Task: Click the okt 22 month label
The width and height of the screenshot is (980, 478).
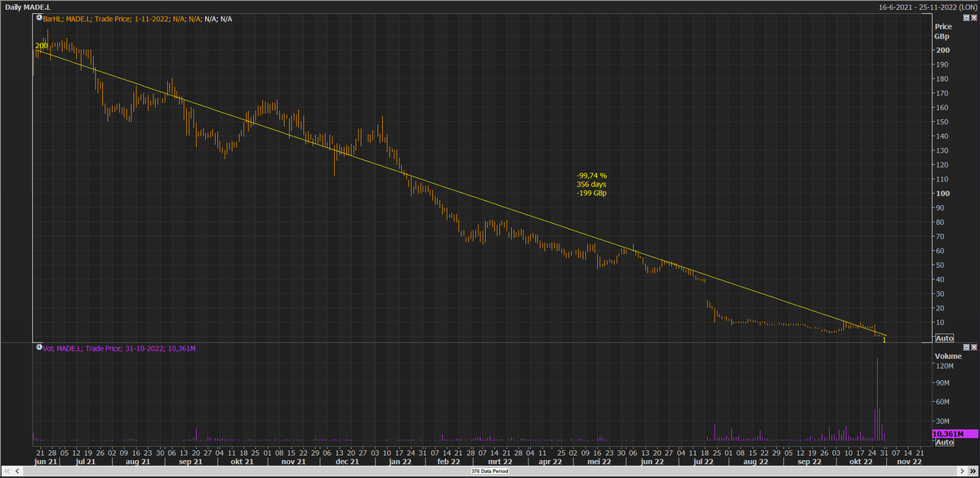Action: tap(862, 462)
